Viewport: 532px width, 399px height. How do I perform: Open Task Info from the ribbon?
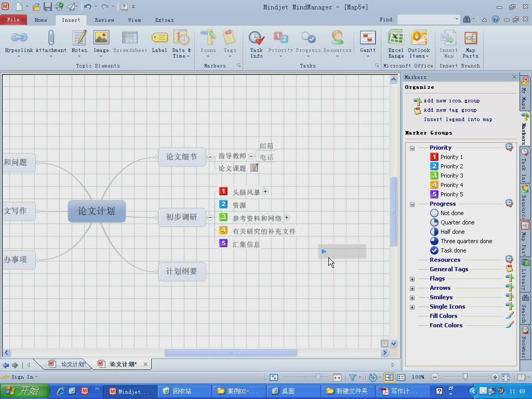257,44
